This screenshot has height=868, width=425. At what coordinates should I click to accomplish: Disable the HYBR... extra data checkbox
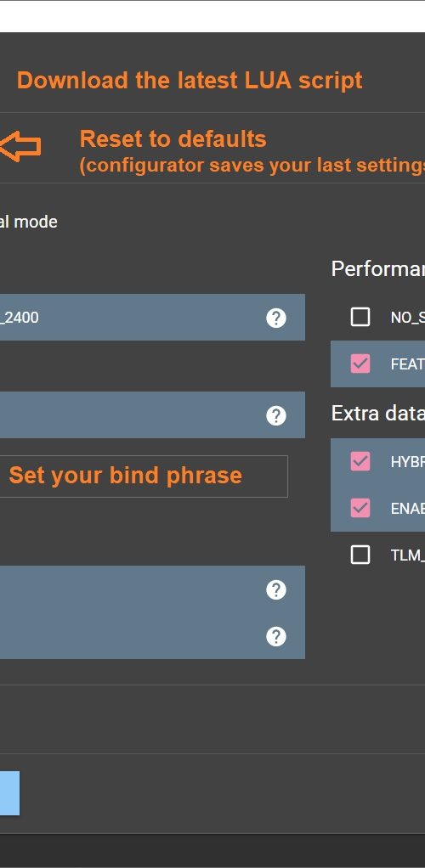[360, 461]
